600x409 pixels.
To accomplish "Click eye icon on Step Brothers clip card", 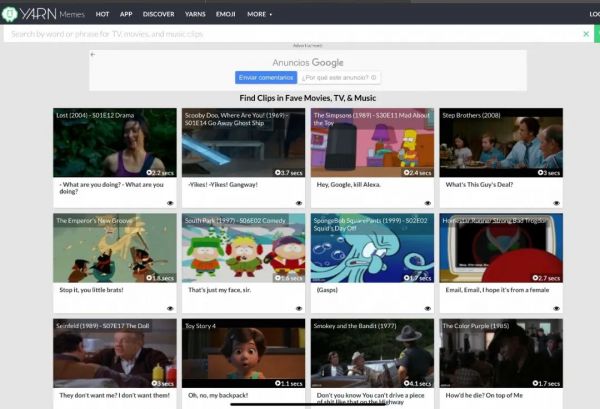I will click(x=556, y=203).
